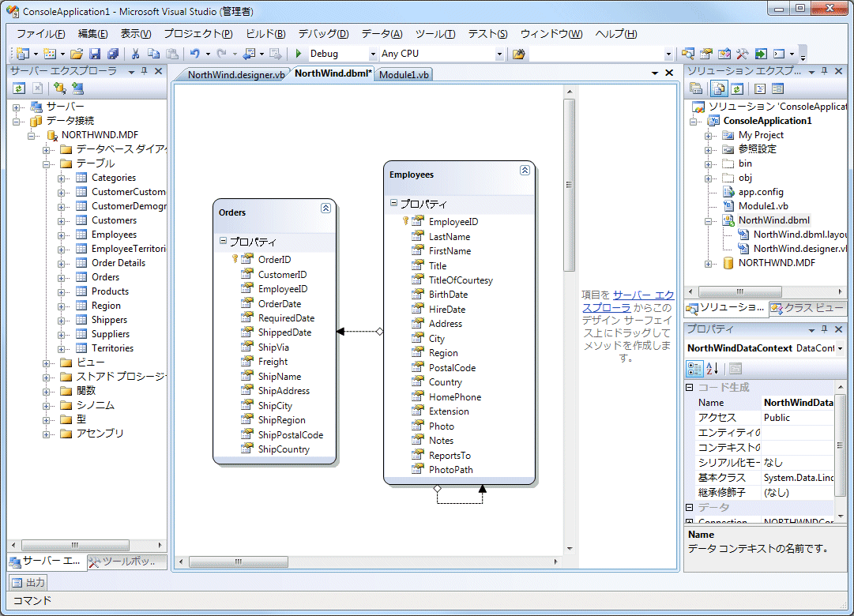Click the Undo arrow icon

pos(195,54)
